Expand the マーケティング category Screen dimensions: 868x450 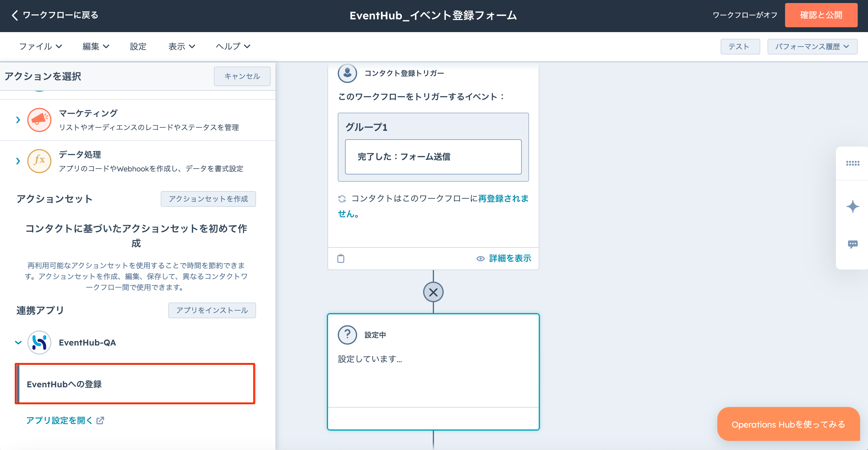click(x=18, y=120)
